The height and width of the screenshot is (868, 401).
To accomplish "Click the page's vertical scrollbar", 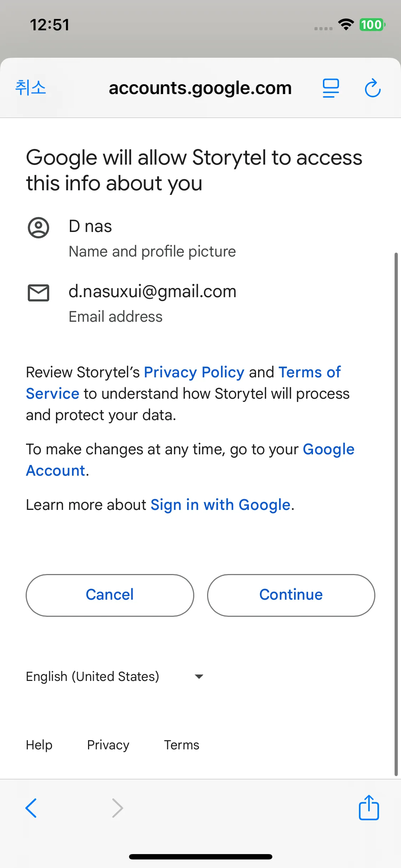I will click(396, 513).
